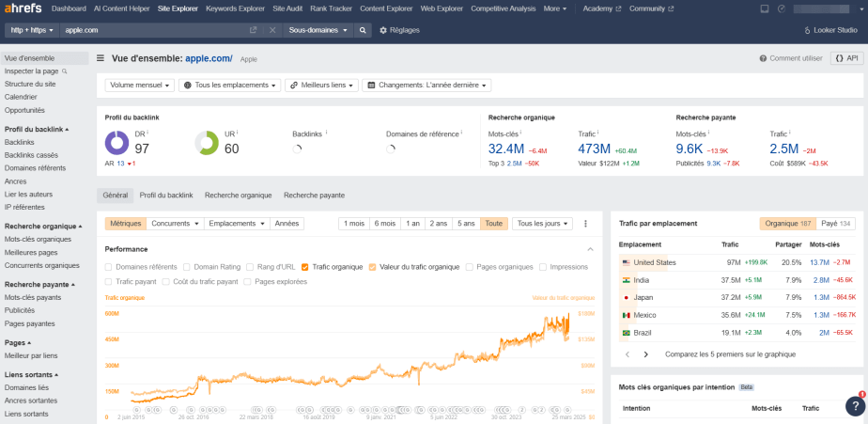Open Tous les emplacements dropdown

point(230,86)
